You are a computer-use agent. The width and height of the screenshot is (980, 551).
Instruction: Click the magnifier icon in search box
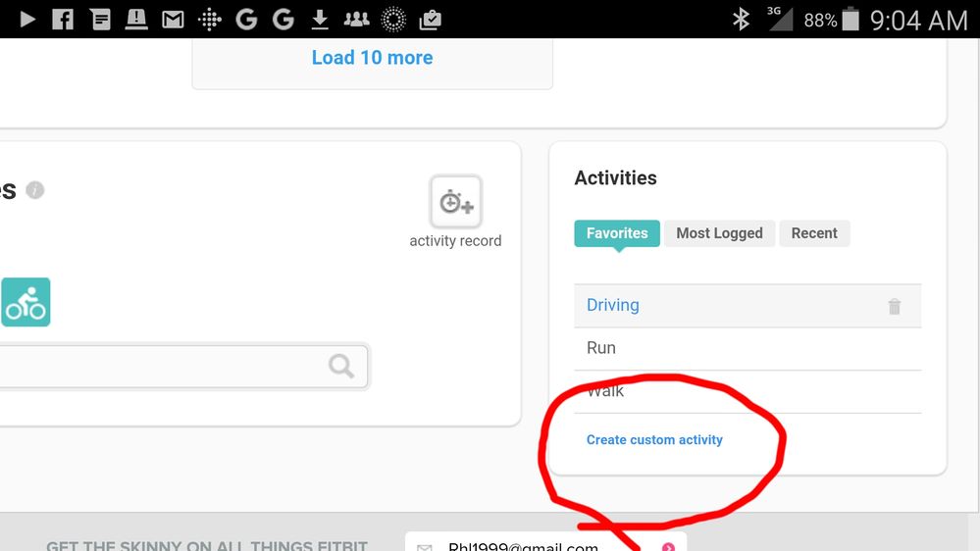click(x=341, y=367)
